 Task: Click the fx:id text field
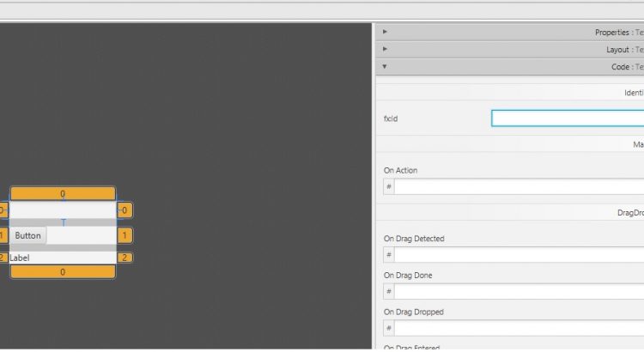[x=567, y=118]
